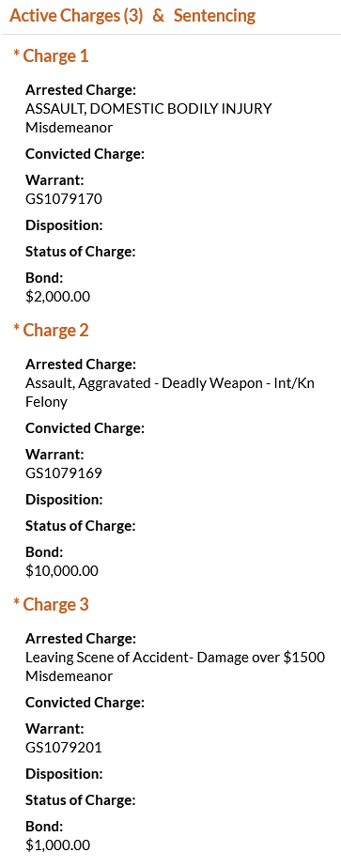Click the $10,000.00 bond amount
This screenshot has height=868, width=341.
(x=62, y=571)
